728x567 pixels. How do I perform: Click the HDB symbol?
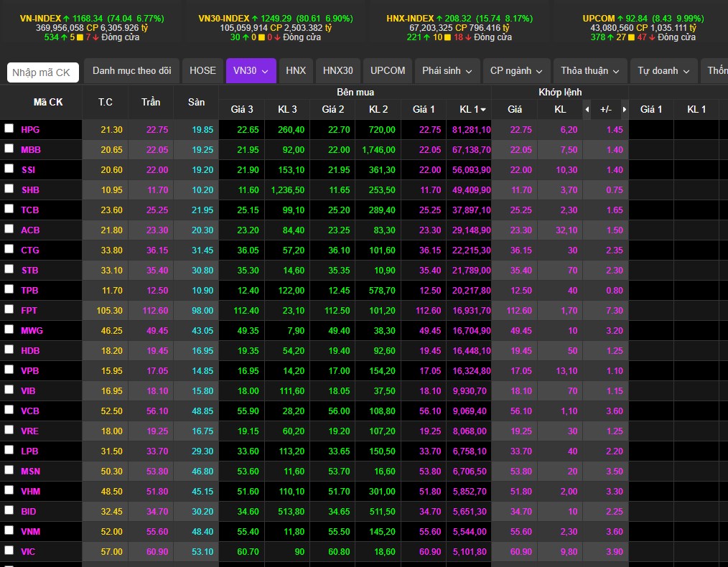[x=30, y=351]
